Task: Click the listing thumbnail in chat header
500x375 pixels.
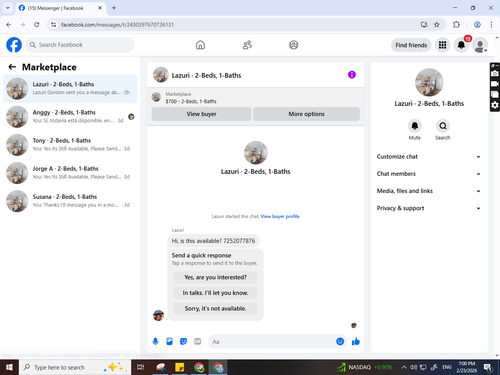Action: coord(161,75)
